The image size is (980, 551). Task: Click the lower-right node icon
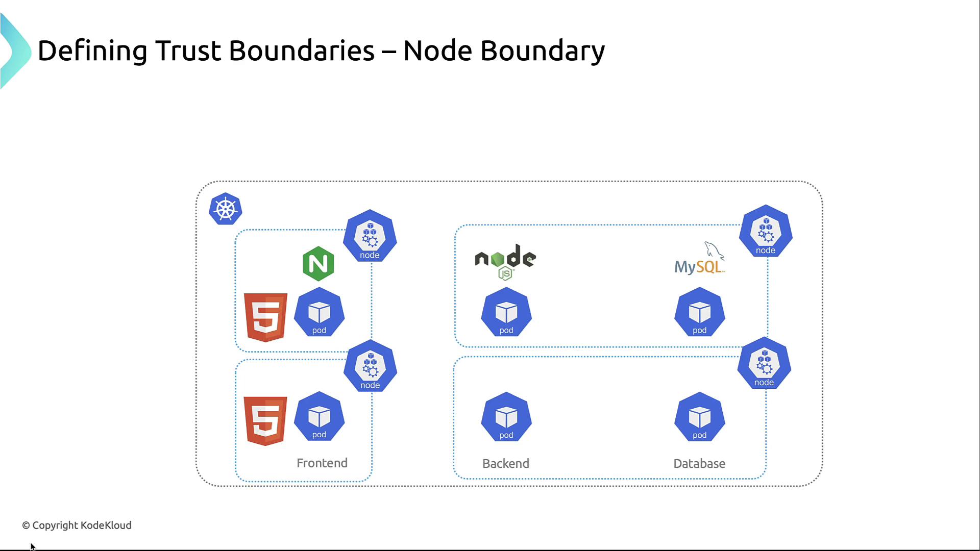(x=764, y=363)
